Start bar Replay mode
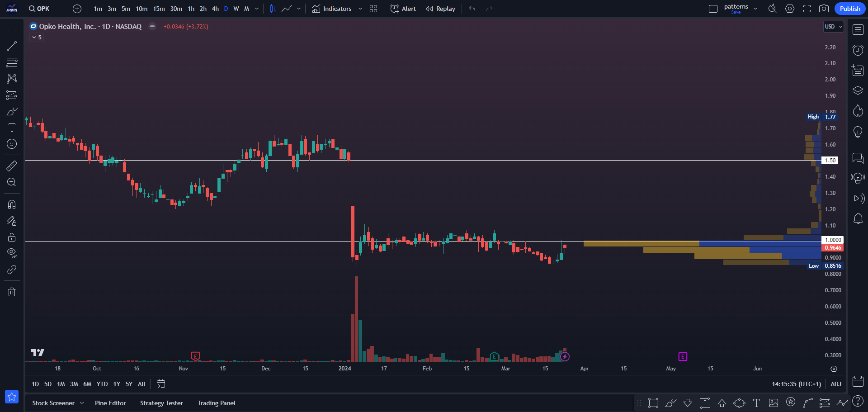 click(x=440, y=9)
